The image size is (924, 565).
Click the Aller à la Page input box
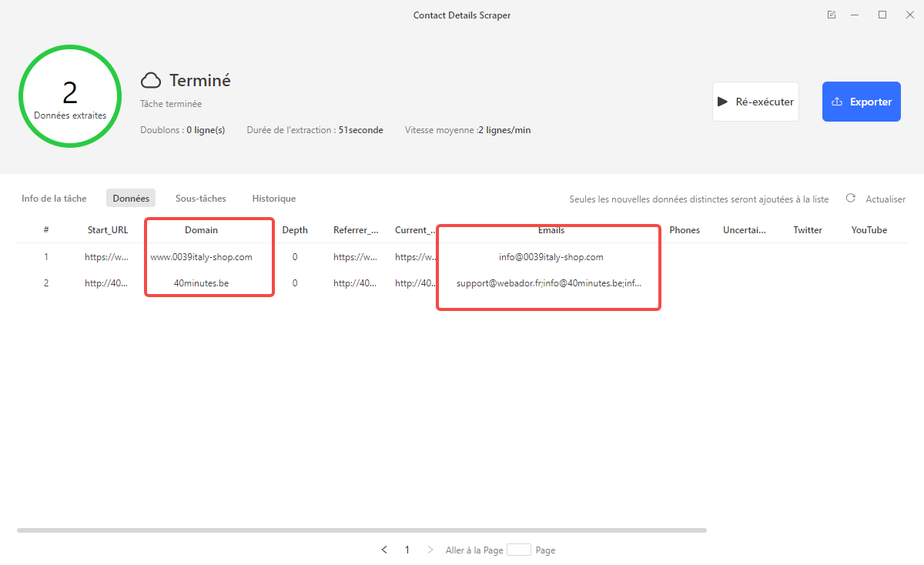[519, 550]
